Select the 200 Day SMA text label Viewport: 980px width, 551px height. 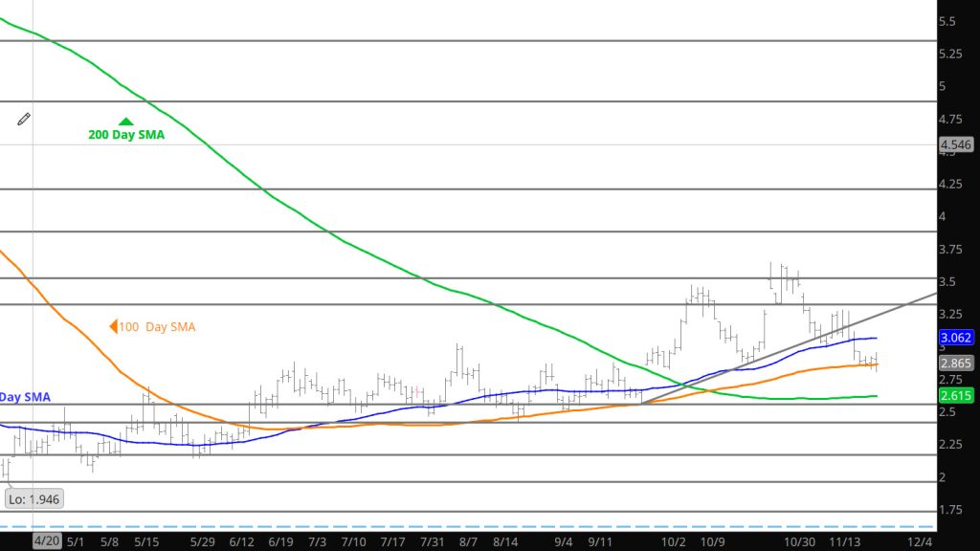pyautogui.click(x=126, y=136)
